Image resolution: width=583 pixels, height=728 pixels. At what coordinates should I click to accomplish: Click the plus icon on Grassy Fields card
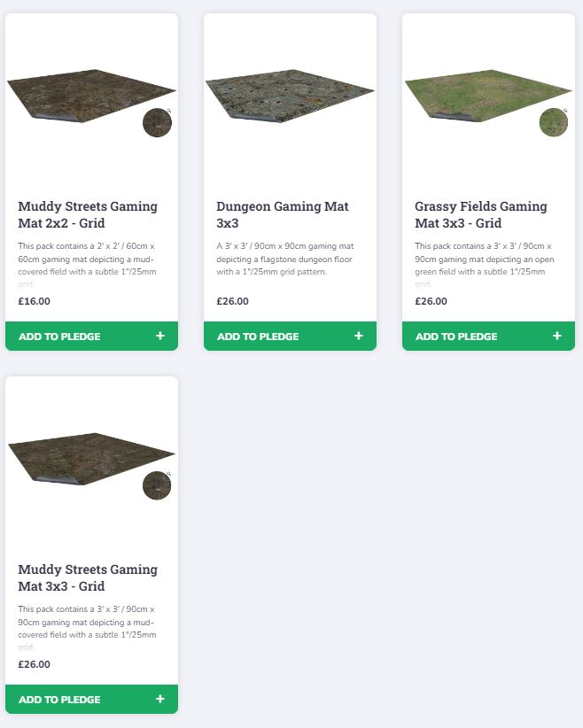(x=557, y=337)
